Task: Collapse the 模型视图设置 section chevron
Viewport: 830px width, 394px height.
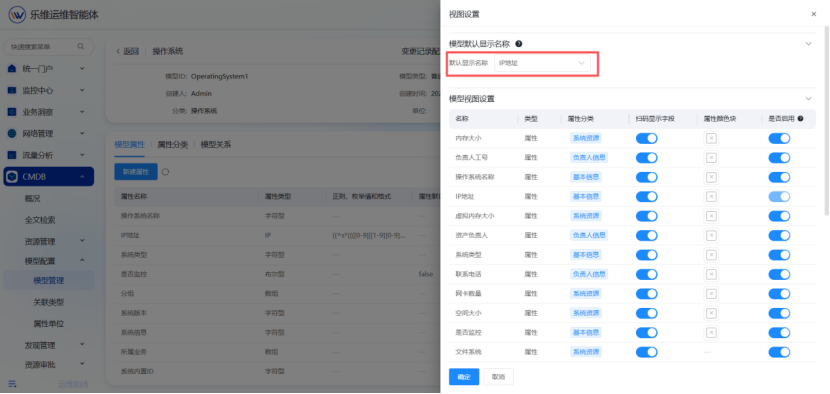Action: (x=808, y=98)
